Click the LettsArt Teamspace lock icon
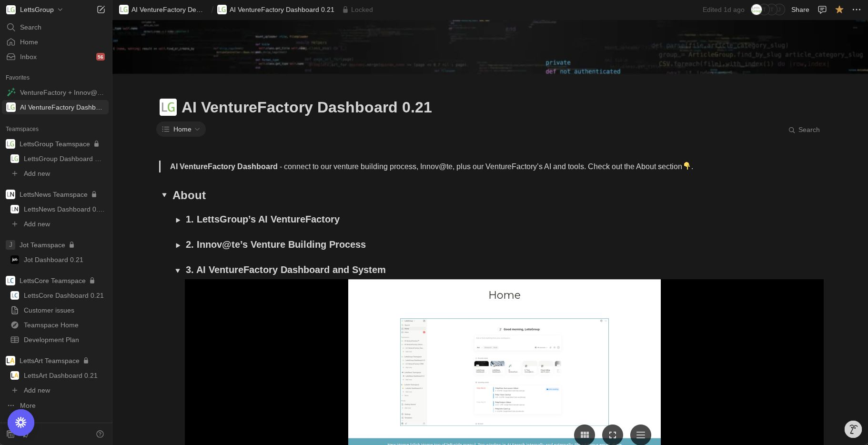 [x=86, y=361]
